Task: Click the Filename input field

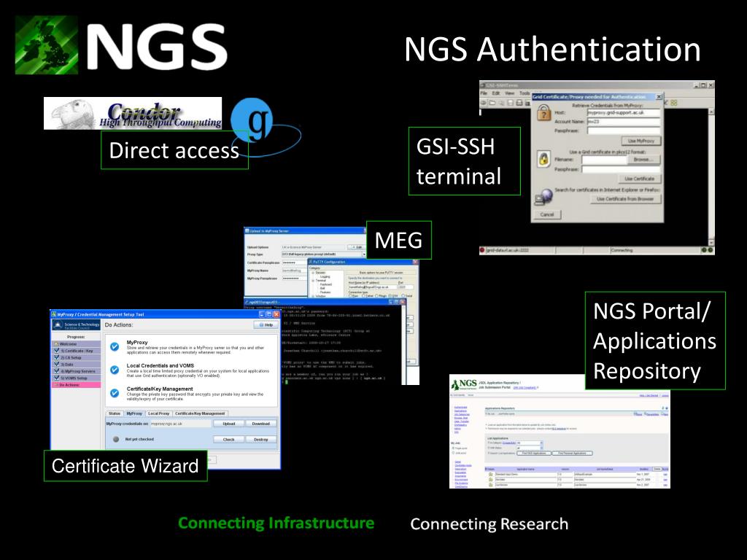Action: click(x=604, y=160)
